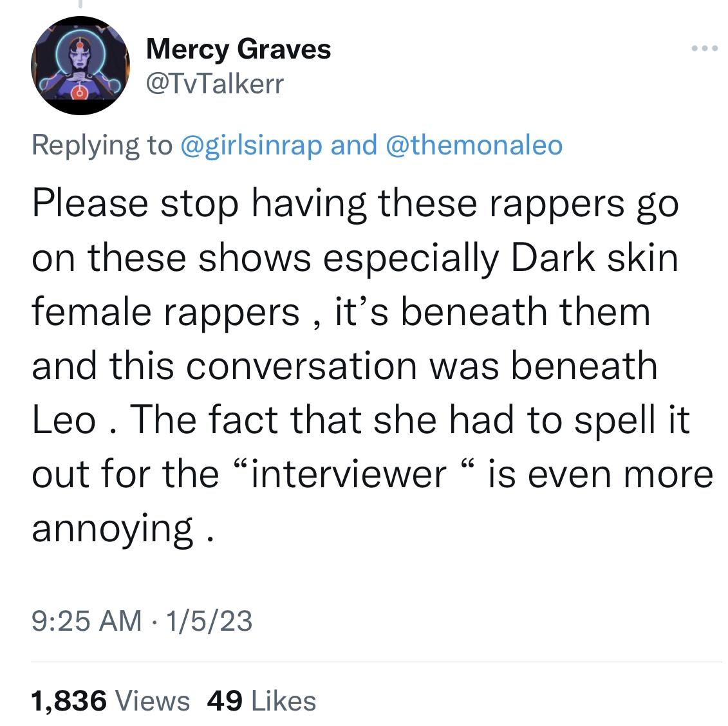Click the @TvTalkerr handle
728x726 pixels.
(x=215, y=84)
